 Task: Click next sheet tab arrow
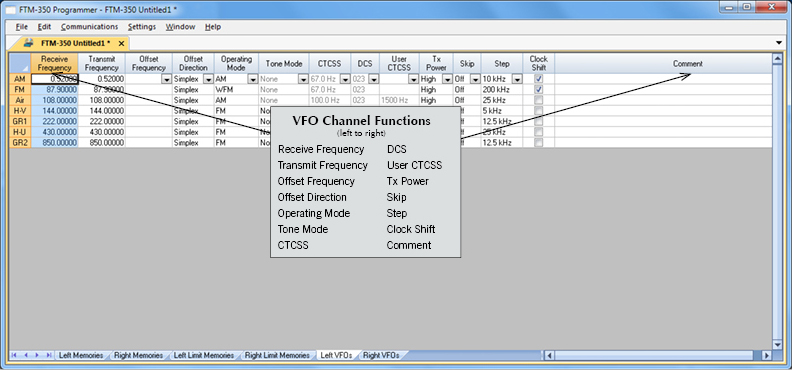tap(37, 355)
